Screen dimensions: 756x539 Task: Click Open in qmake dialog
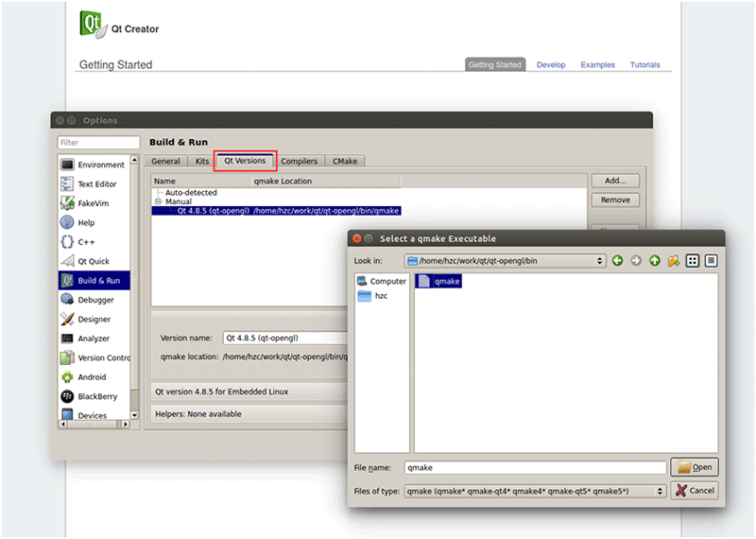click(695, 467)
